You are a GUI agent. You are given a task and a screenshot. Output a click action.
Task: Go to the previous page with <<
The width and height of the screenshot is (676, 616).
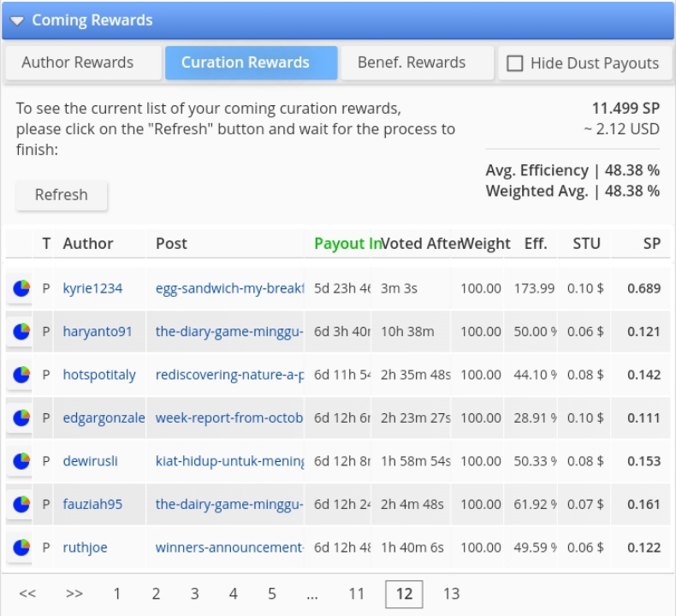(x=27, y=594)
